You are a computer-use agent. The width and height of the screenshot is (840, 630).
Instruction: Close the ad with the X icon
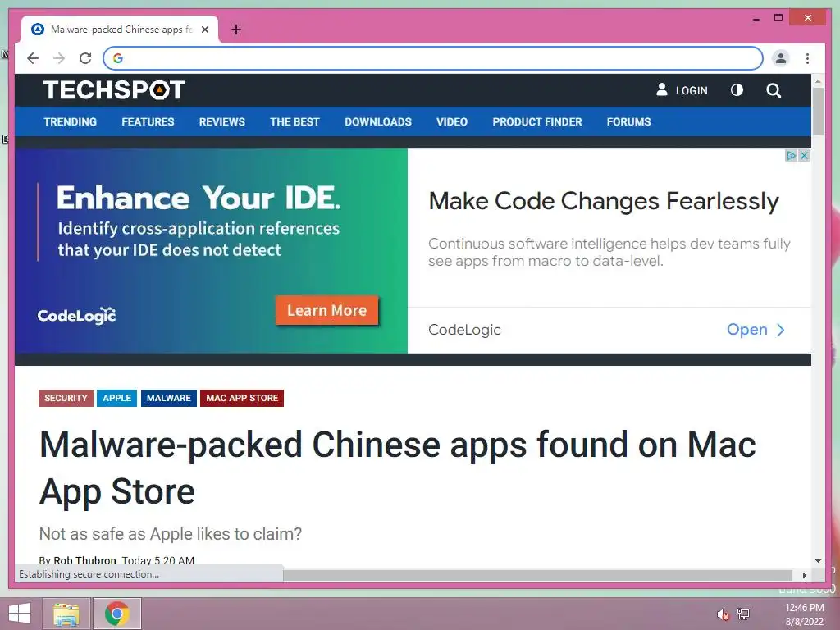click(804, 155)
